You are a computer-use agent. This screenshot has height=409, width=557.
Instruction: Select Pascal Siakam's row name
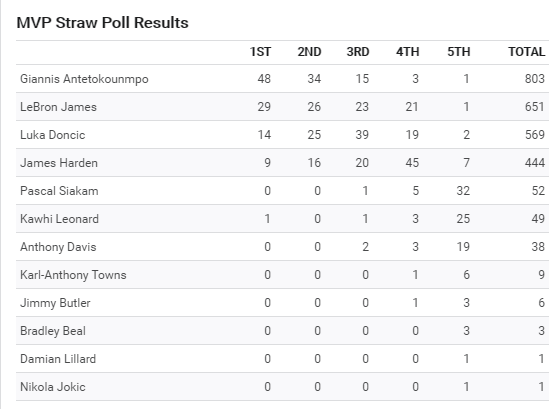[59, 191]
